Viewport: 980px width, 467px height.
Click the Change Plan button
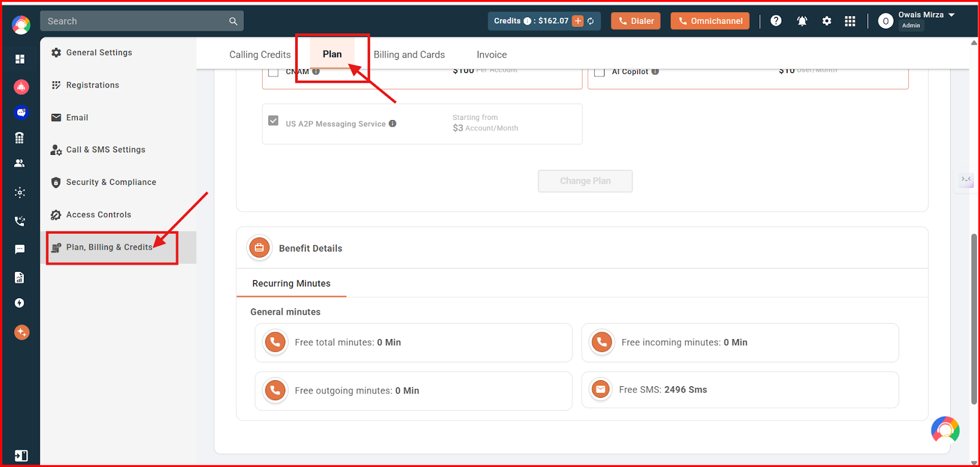coord(585,181)
